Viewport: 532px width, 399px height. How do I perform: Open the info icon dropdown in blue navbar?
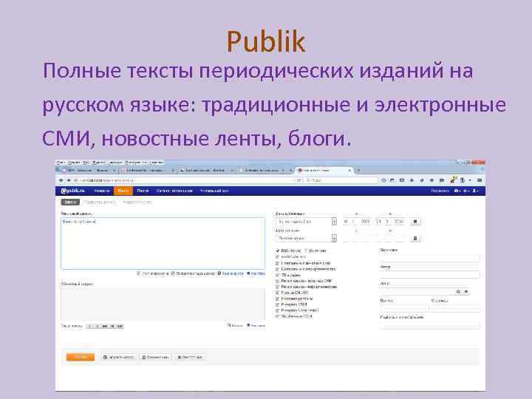coord(457,191)
